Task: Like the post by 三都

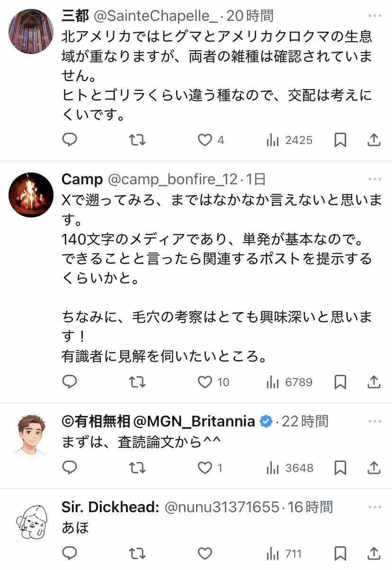Action: pos(205,140)
